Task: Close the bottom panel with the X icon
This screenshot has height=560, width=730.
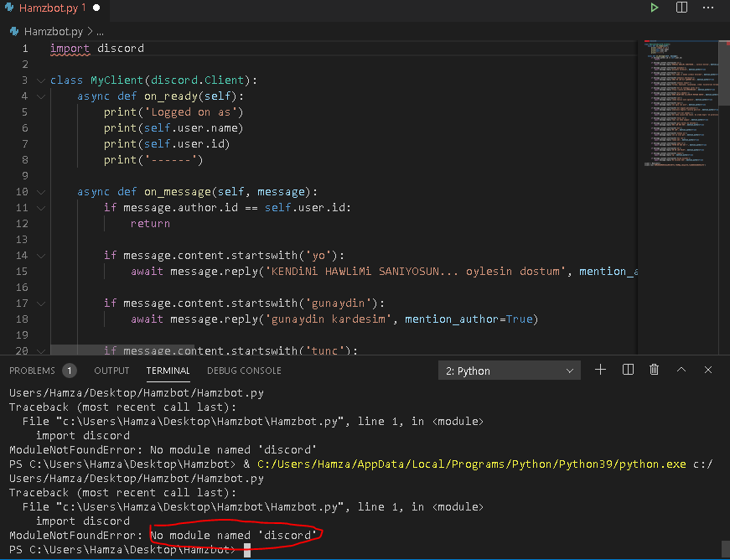Action: pyautogui.click(x=708, y=370)
